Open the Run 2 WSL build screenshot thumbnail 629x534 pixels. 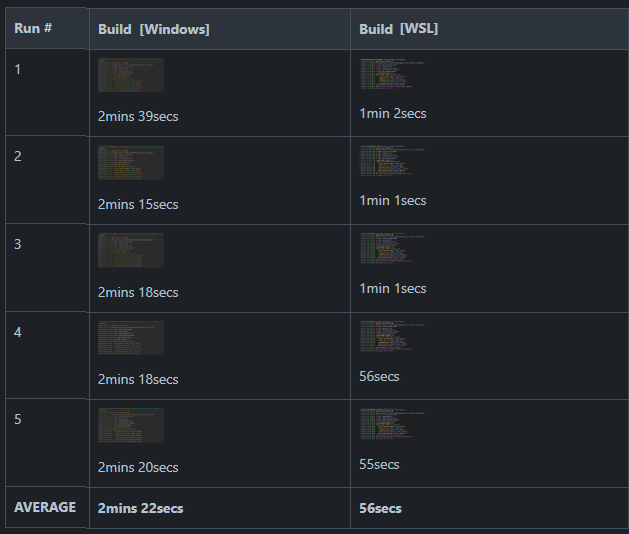[392, 161]
